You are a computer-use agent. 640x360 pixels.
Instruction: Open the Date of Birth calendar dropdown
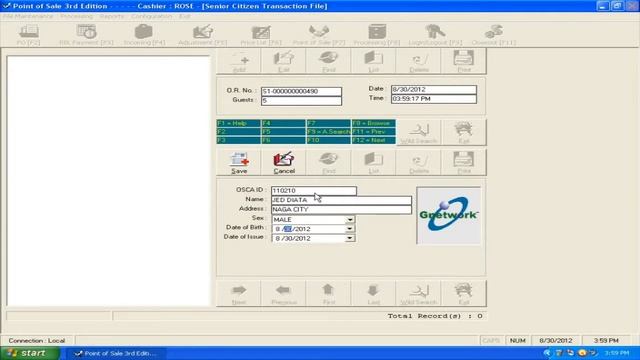pos(350,229)
